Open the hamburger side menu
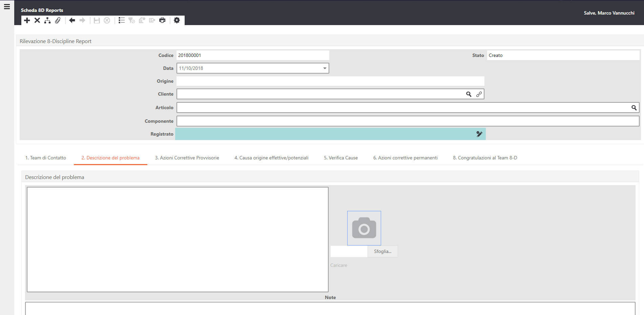 pyautogui.click(x=7, y=6)
